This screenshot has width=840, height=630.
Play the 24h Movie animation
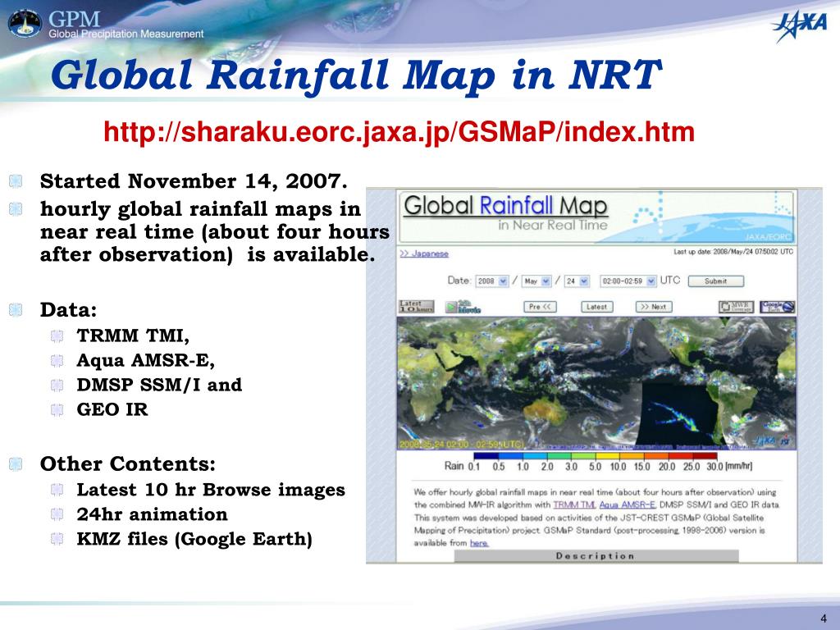point(464,307)
